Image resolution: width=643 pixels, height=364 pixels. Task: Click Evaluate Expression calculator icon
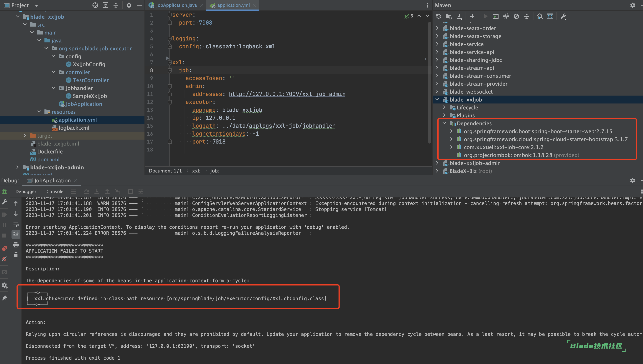tap(130, 192)
